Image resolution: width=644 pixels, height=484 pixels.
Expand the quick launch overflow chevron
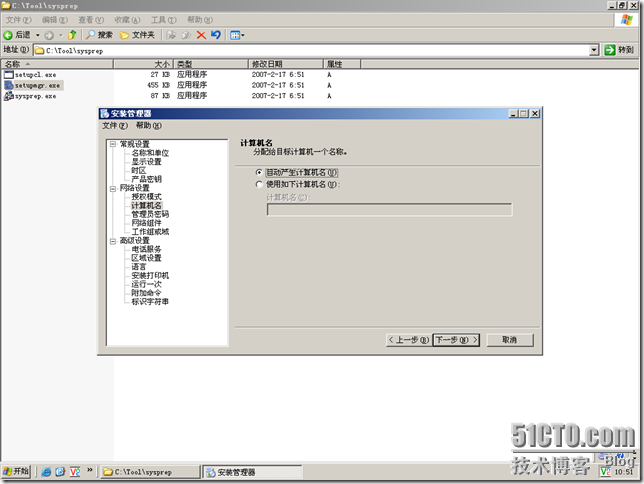90,470
